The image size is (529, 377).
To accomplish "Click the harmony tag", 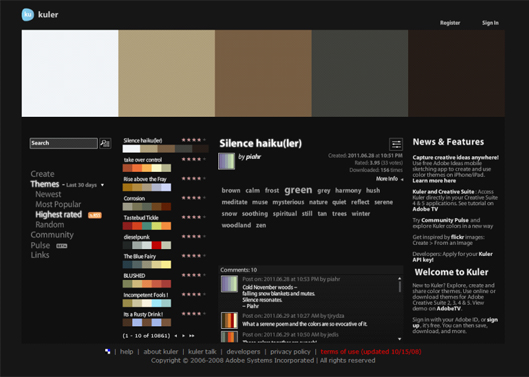I will pos(348,191).
